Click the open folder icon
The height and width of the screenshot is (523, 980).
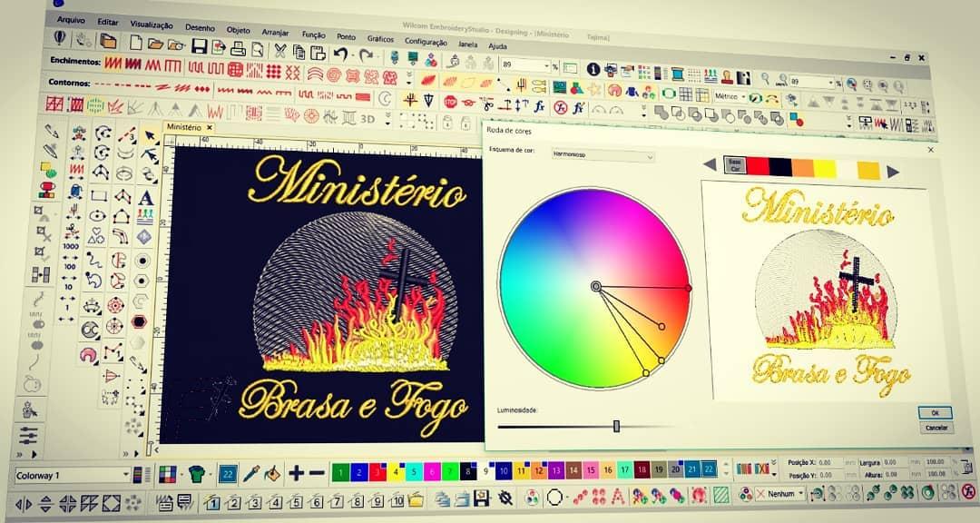tap(155, 44)
